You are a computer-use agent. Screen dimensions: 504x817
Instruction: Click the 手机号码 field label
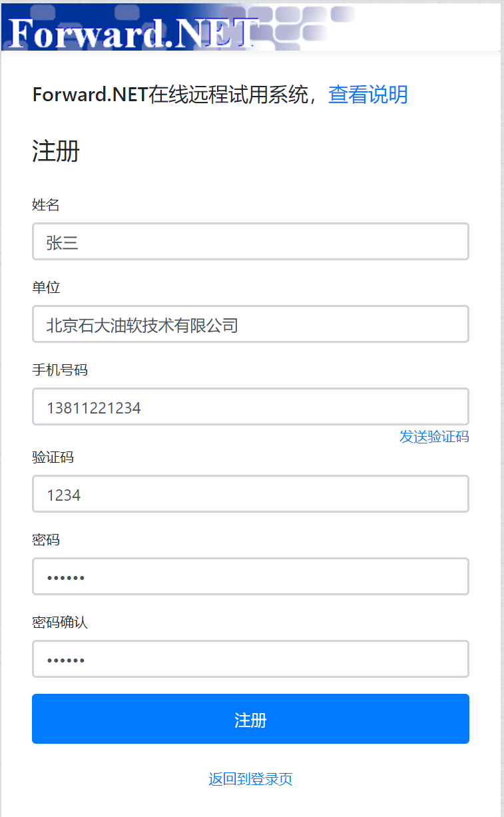point(60,370)
